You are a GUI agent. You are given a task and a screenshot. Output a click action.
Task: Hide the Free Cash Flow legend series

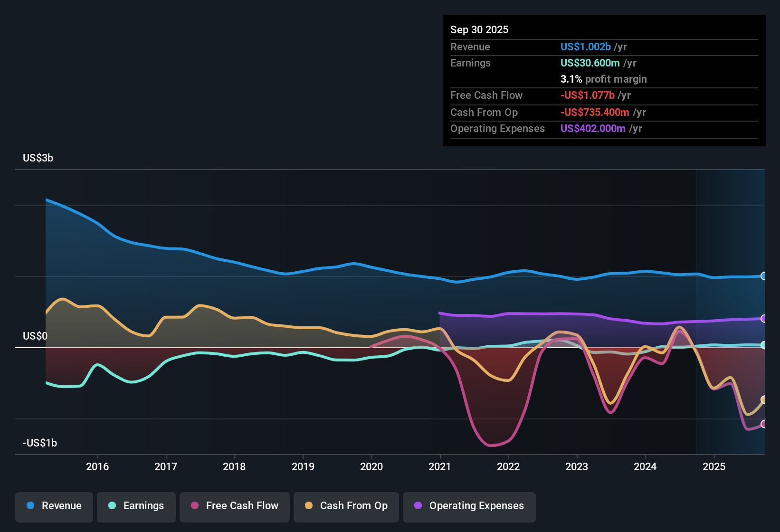[x=234, y=506]
